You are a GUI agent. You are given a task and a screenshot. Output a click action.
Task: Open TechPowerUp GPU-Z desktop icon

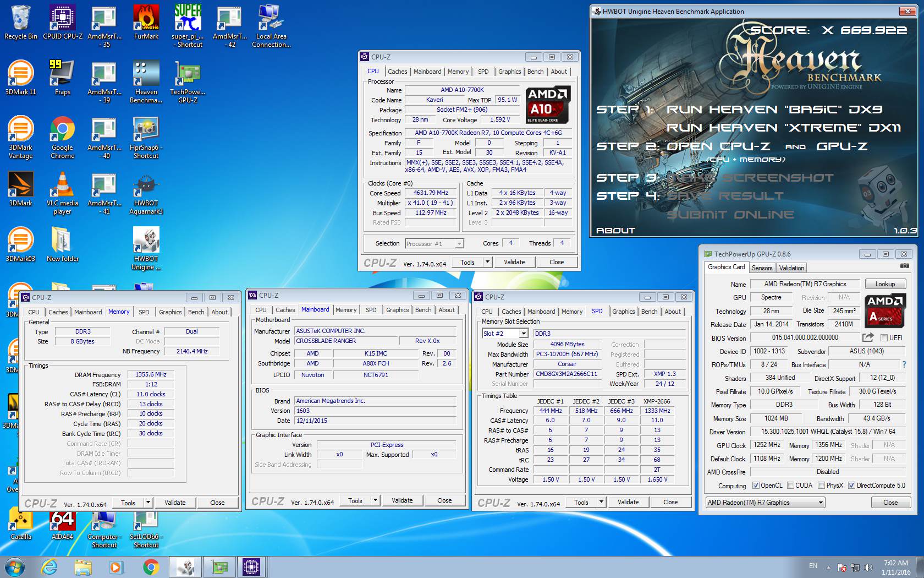click(x=188, y=81)
